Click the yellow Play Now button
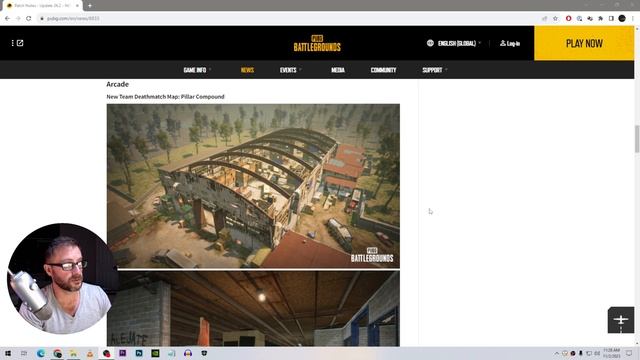 pos(584,43)
